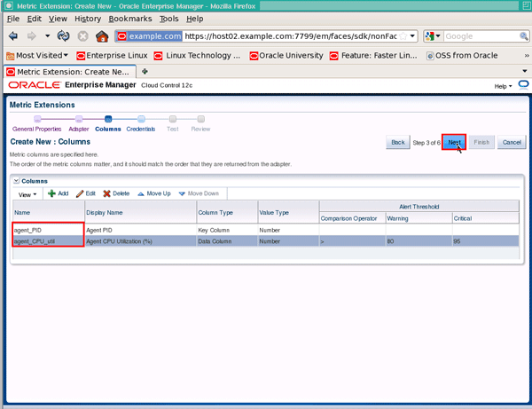Screen dimensions: 532x409
Task: Click the Oracle accessibility icon at top right
Action: [x=523, y=85]
